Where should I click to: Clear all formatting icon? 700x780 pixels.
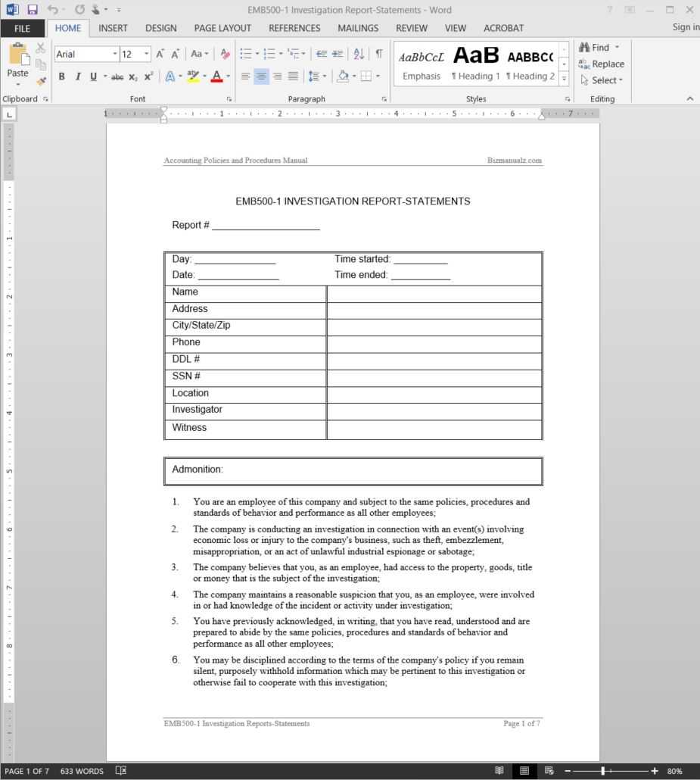click(x=226, y=54)
